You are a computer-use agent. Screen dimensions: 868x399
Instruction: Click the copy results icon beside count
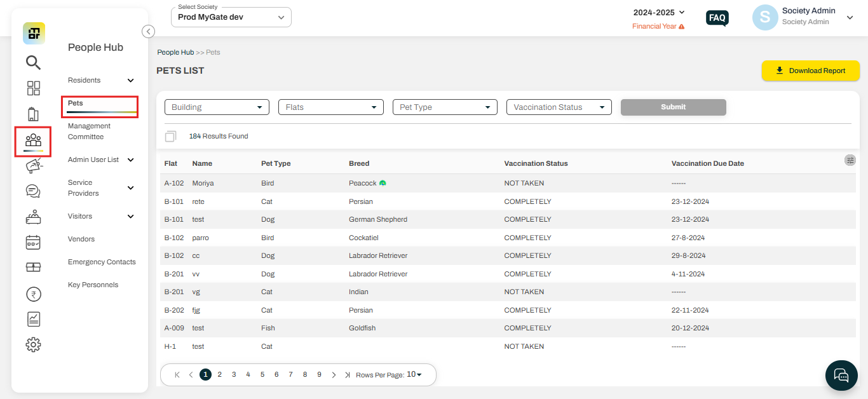pos(170,136)
